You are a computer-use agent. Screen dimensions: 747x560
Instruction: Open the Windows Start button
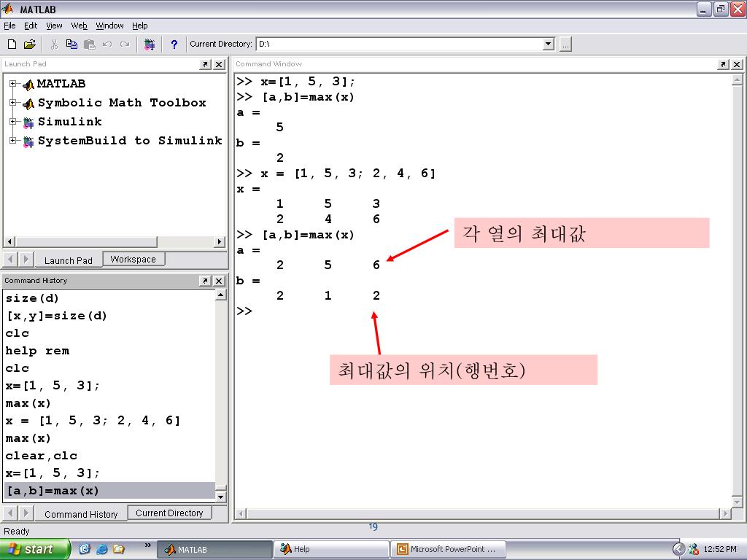click(35, 550)
